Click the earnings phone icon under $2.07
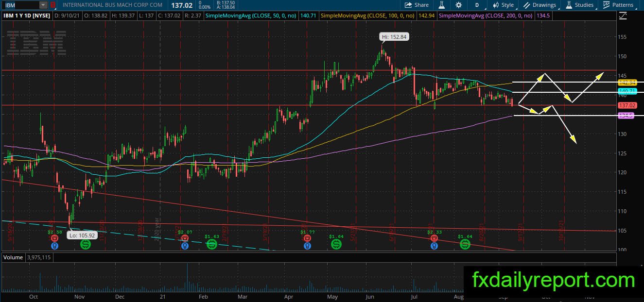644x302 pixels. pos(185,239)
